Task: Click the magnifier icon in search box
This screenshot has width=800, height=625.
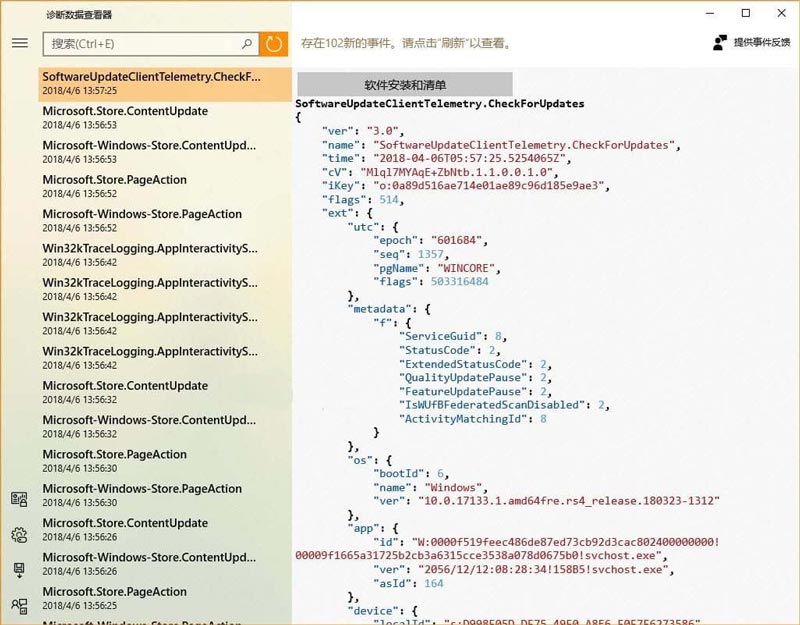Action: tap(247, 44)
